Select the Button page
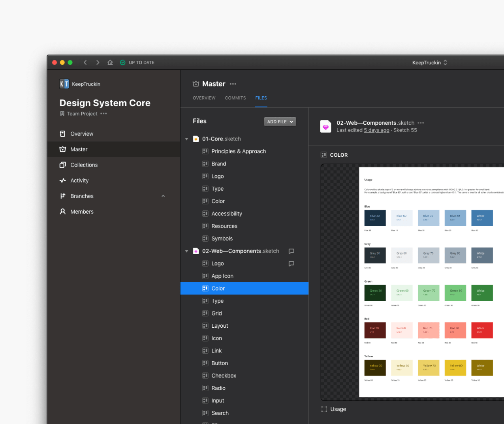The width and height of the screenshot is (504, 424). (x=244, y=363)
